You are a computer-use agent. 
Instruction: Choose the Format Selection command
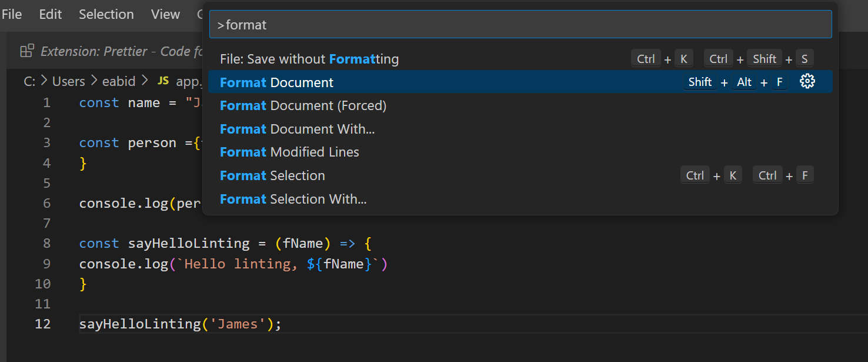pos(272,175)
